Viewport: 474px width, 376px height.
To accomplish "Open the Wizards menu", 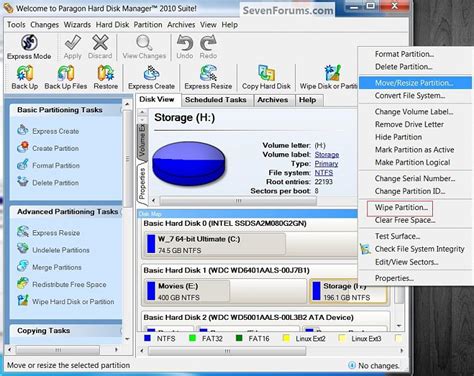I will (77, 25).
